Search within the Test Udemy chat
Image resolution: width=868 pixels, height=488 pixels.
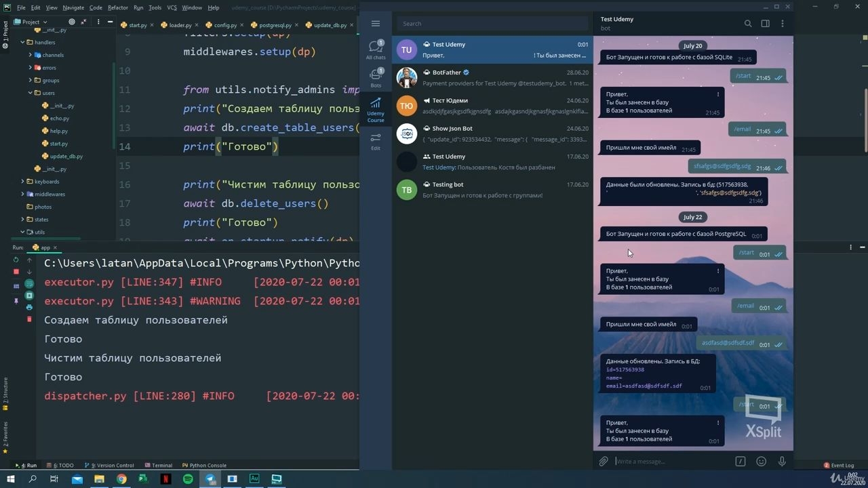coord(748,24)
